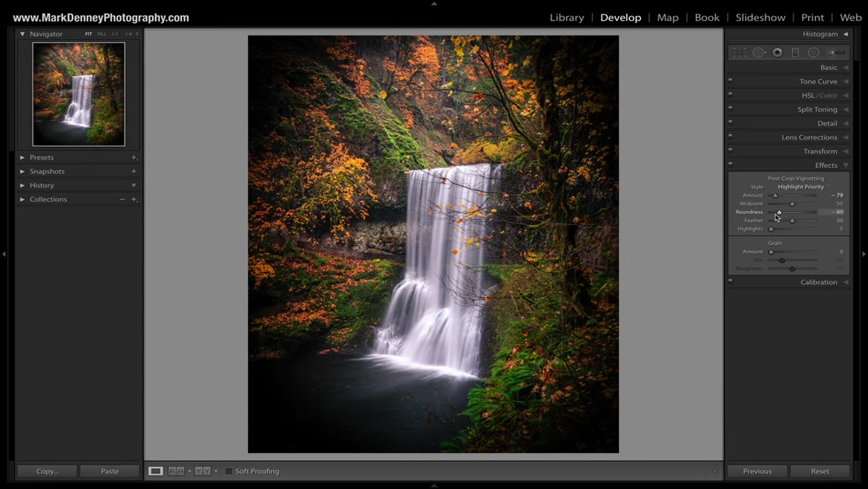Viewport: 868px width, 489px height.
Task: Hide the right panel group arrow
Action: [x=864, y=254]
